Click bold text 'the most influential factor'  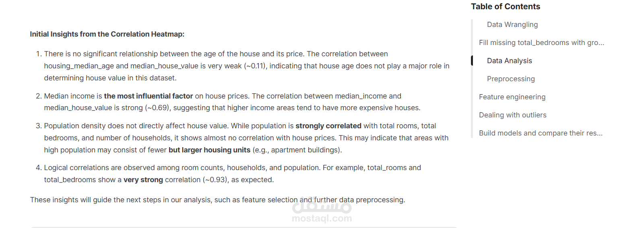(x=148, y=96)
